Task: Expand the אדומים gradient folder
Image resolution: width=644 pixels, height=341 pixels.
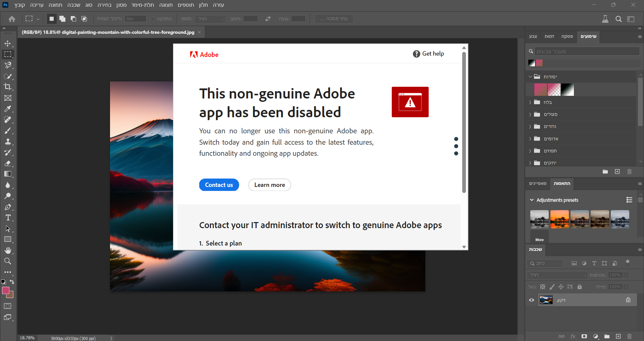Action: click(530, 139)
